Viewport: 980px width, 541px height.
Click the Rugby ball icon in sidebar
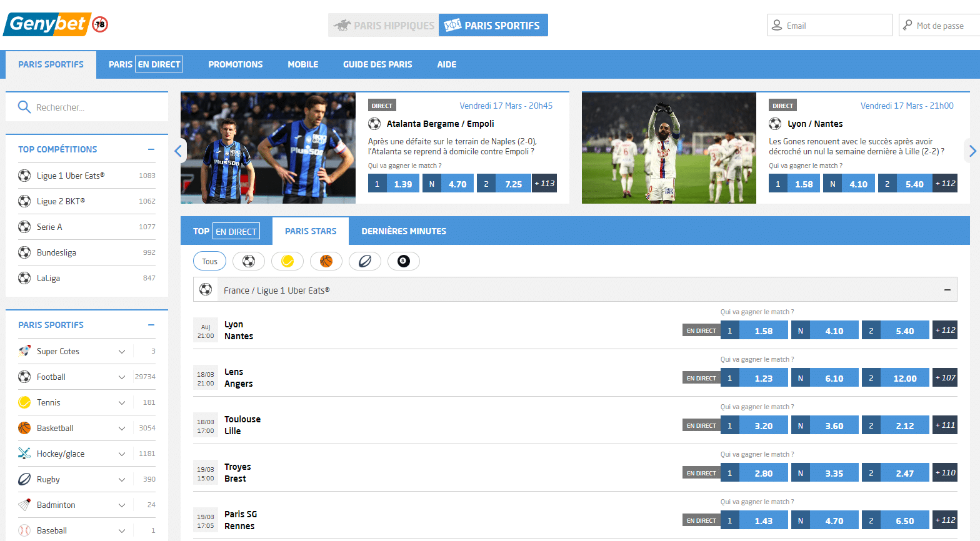point(24,479)
